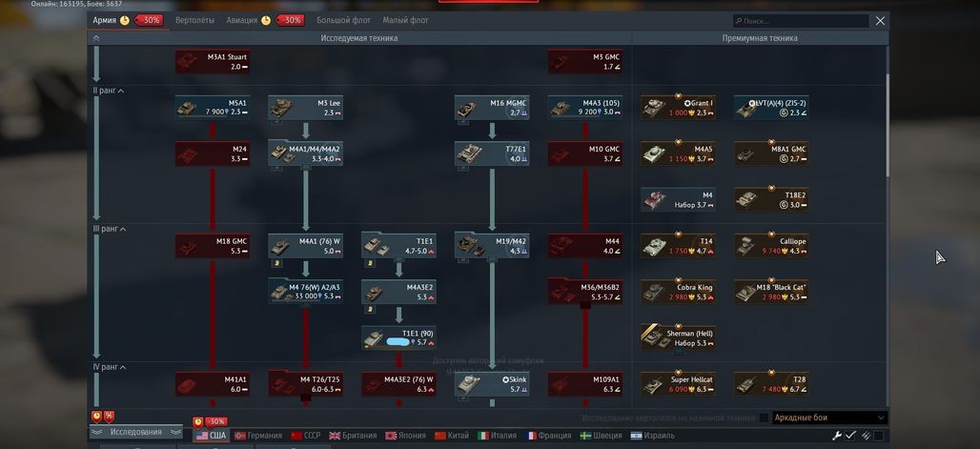Collapse the III ранг section
The image size is (980, 449).
point(110,229)
